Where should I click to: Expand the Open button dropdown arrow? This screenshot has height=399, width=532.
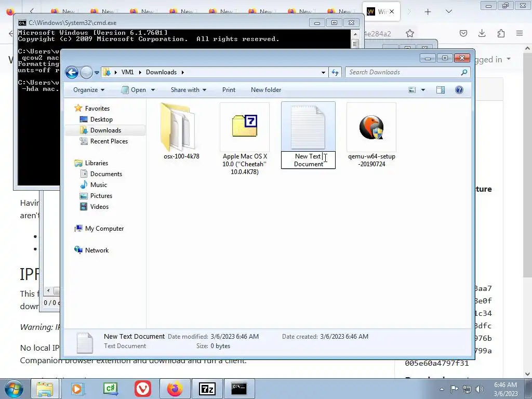[153, 90]
